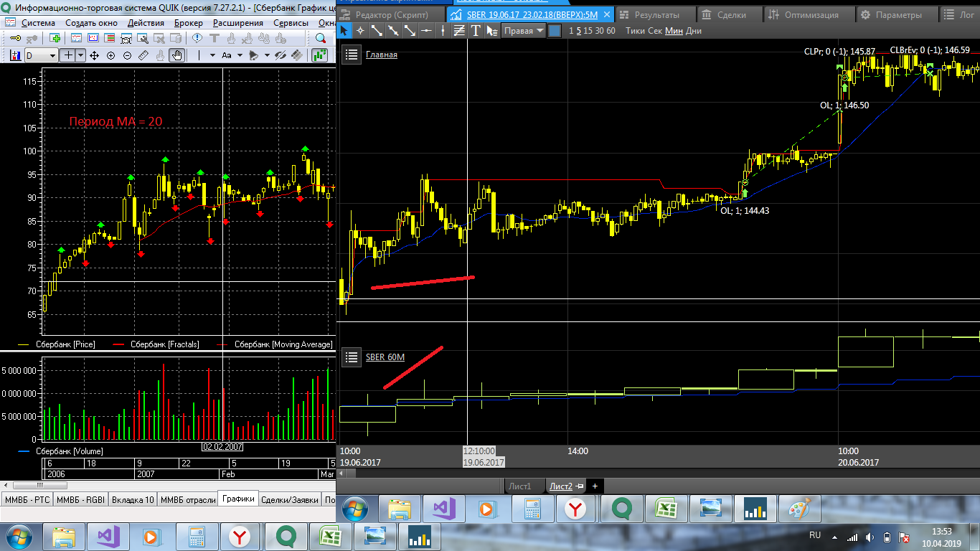This screenshot has width=980, height=551.
Task: Click the red and green table rows icon
Action: pyautogui.click(x=110, y=38)
